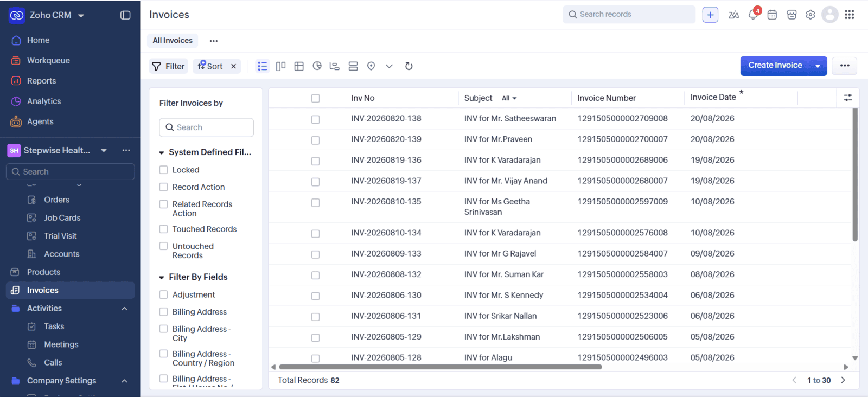Open the Products module

(43, 272)
